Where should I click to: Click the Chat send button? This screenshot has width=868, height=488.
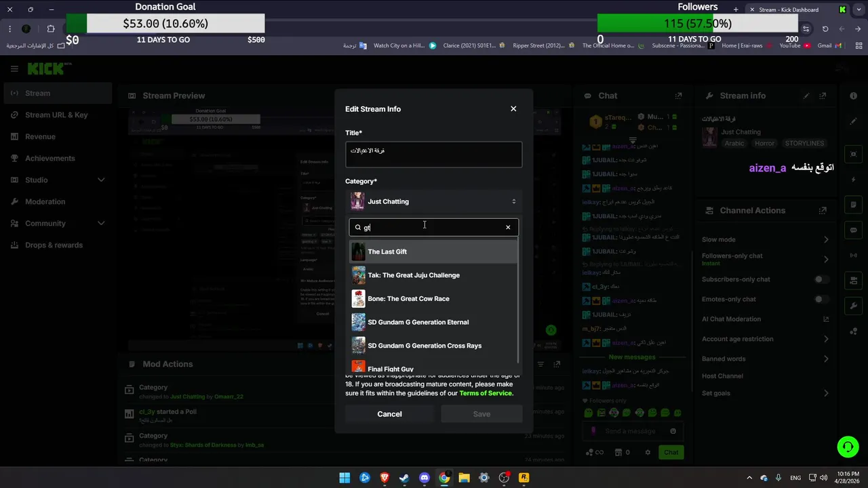pos(671,452)
